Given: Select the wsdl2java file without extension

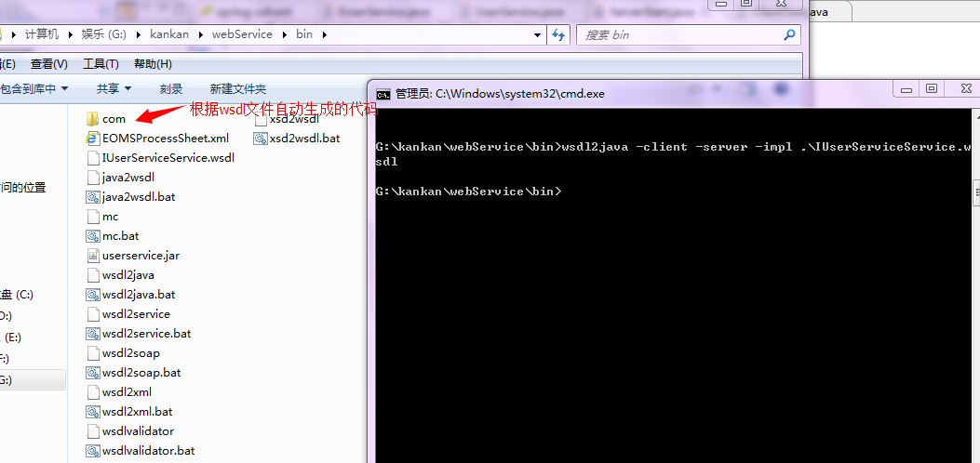Looking at the screenshot, I should (x=128, y=274).
